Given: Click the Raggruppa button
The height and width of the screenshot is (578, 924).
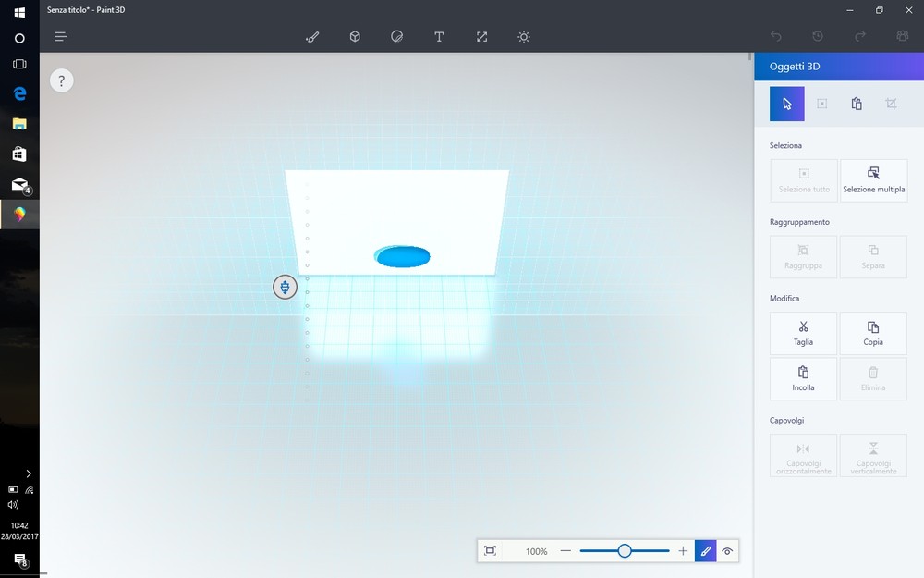Looking at the screenshot, I should [x=803, y=256].
